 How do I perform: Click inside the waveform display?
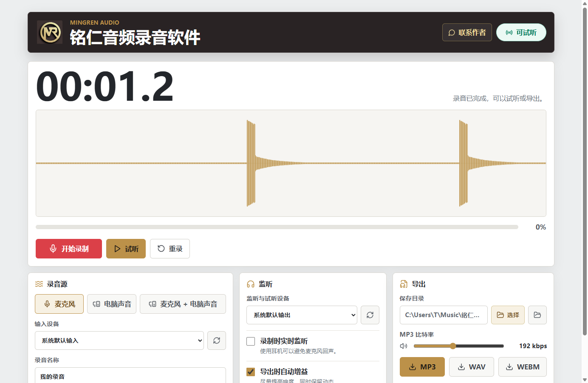tap(291, 163)
